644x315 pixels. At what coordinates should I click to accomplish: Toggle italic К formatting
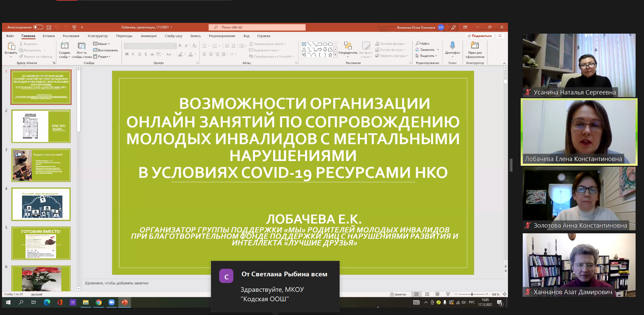(x=133, y=54)
